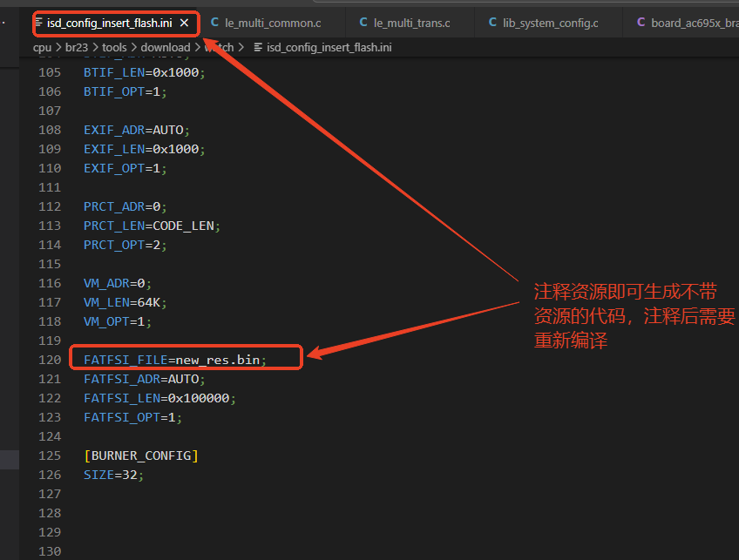
Task: Open the le_multi_trans.c tab
Action: (412, 23)
